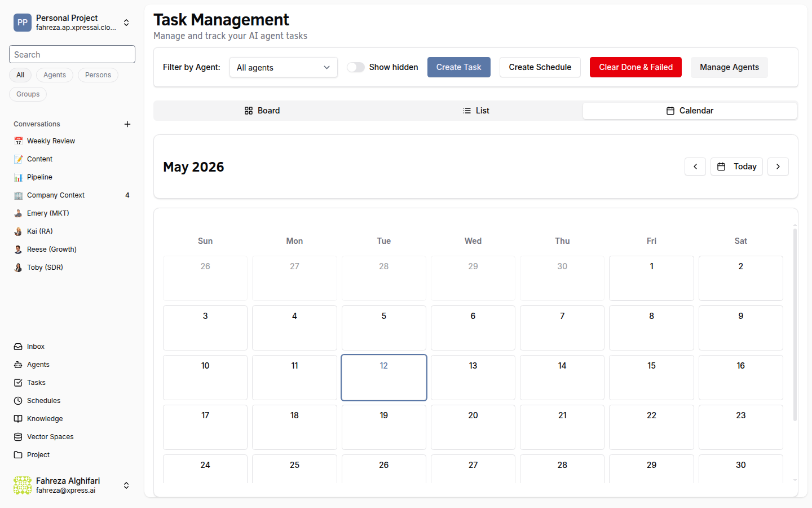Expand the user account menu chevron
The width and height of the screenshot is (812, 508).
click(x=126, y=485)
